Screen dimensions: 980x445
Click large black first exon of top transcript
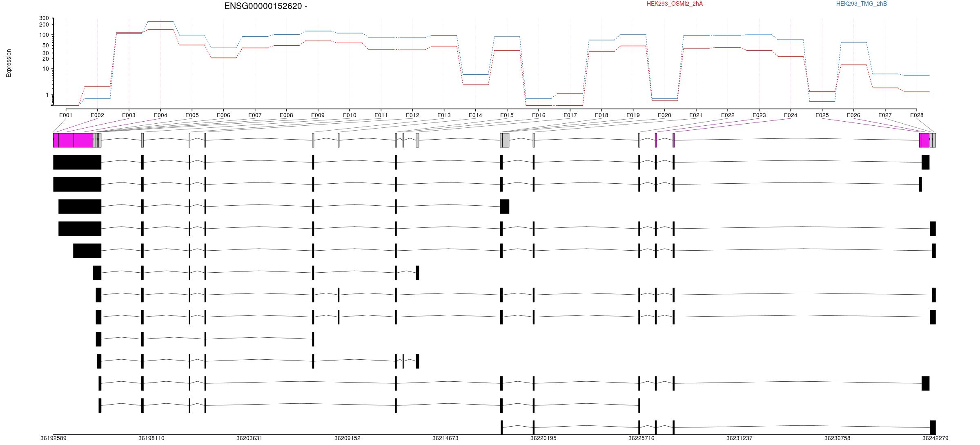coord(77,162)
